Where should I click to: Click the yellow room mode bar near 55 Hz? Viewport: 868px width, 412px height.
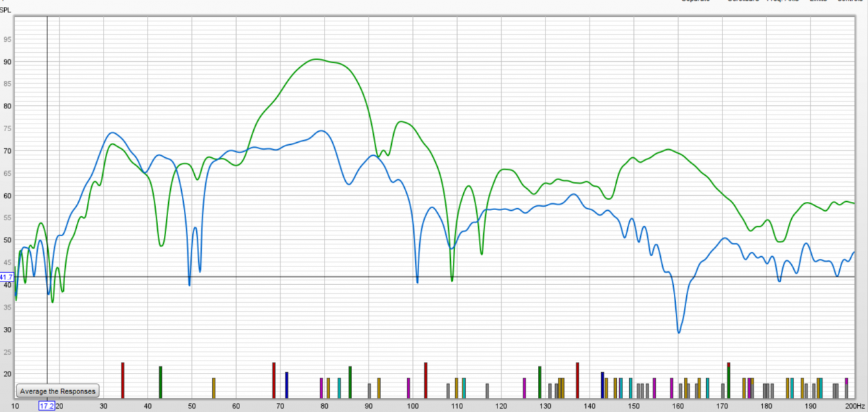click(x=213, y=388)
